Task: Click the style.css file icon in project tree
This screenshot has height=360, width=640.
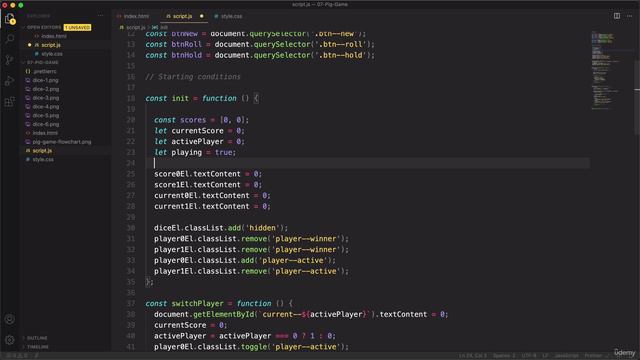Action: coord(28,159)
